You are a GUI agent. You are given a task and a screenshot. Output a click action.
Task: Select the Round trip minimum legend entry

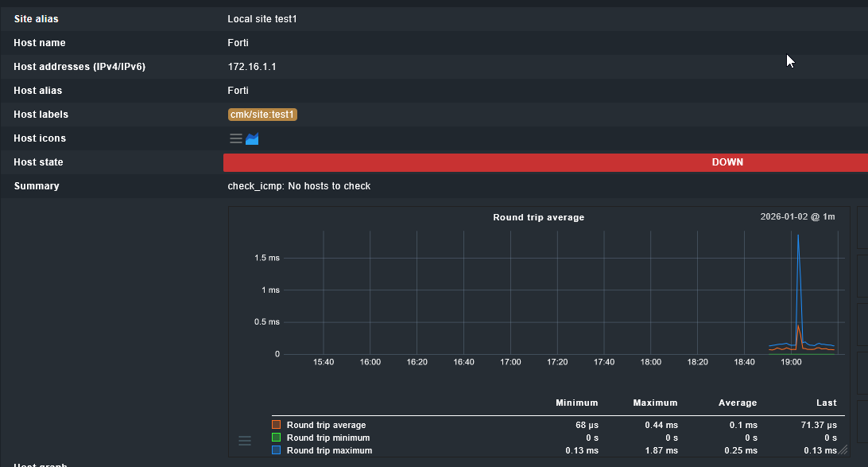(327, 438)
